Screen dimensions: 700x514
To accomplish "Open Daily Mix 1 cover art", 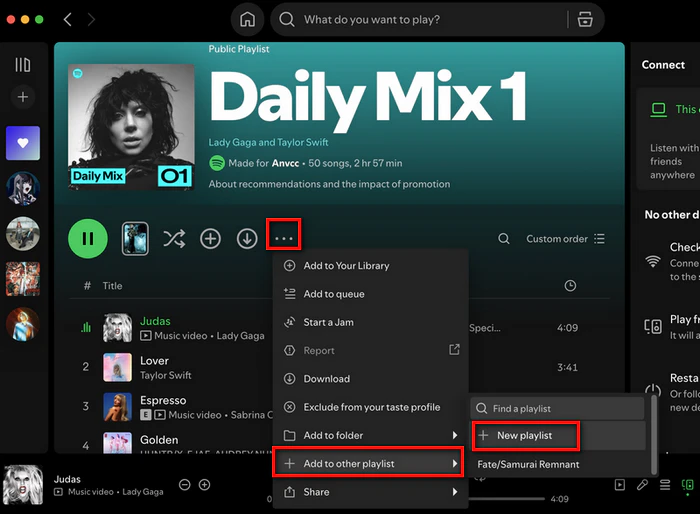I will [131, 127].
